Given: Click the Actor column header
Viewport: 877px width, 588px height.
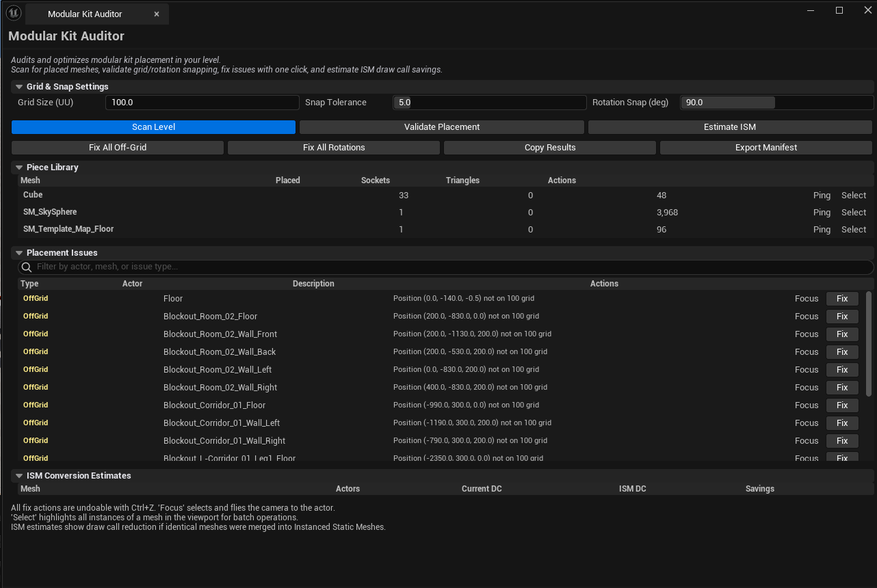Looking at the screenshot, I should click(132, 284).
